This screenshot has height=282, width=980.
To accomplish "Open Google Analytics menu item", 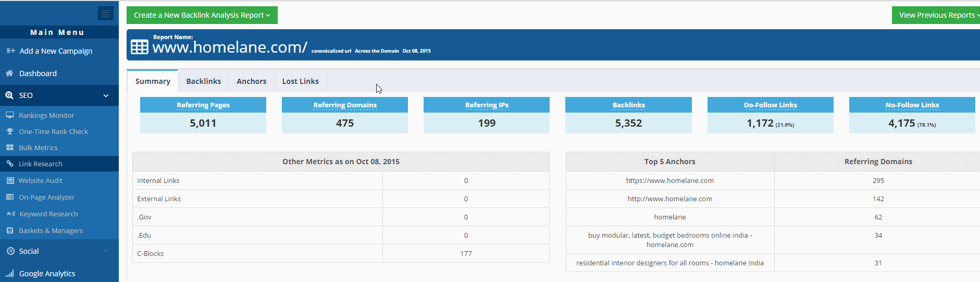I will 47,273.
